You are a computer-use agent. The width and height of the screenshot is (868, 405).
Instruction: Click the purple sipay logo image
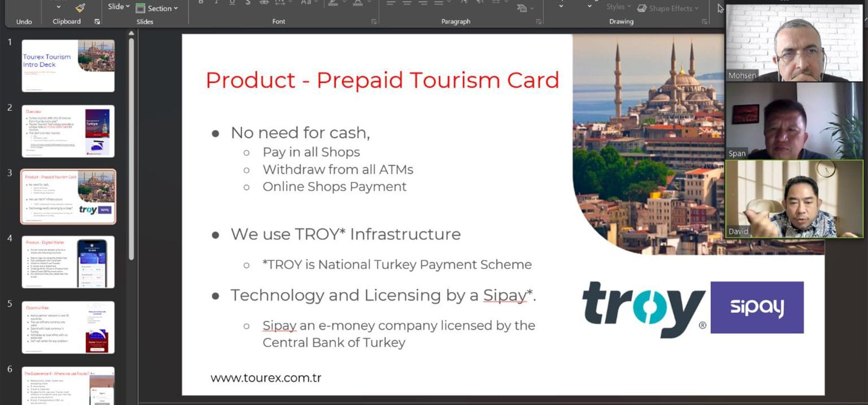click(757, 307)
